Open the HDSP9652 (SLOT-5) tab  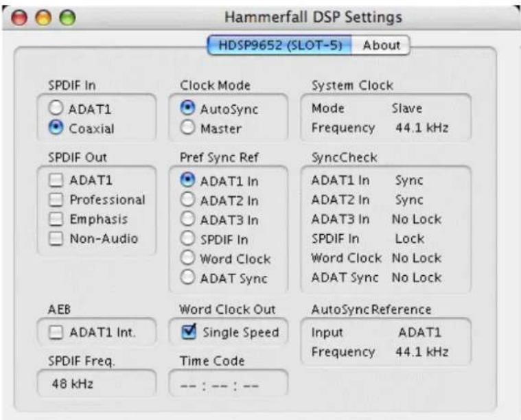[280, 45]
